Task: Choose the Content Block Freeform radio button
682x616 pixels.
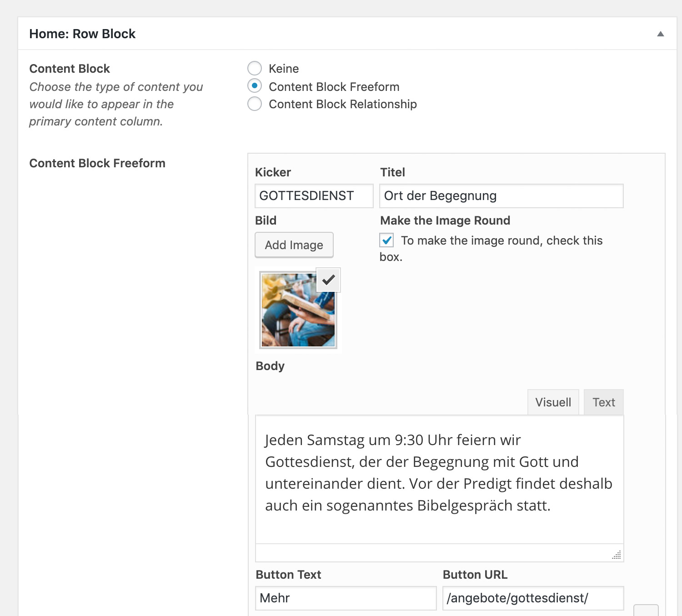Action: [x=255, y=86]
